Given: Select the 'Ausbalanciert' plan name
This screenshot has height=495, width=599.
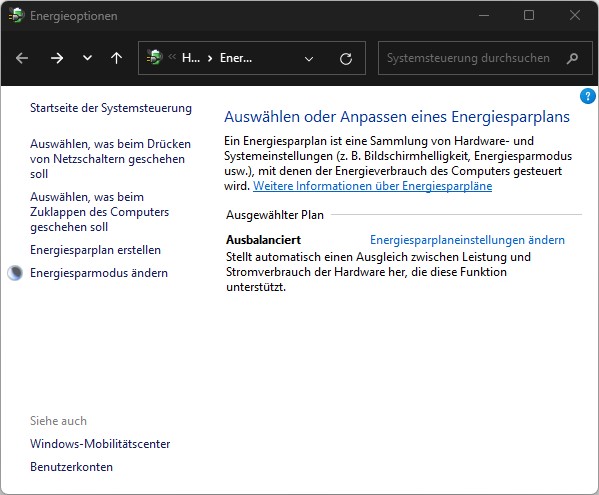Looking at the screenshot, I should pyautogui.click(x=263, y=240).
